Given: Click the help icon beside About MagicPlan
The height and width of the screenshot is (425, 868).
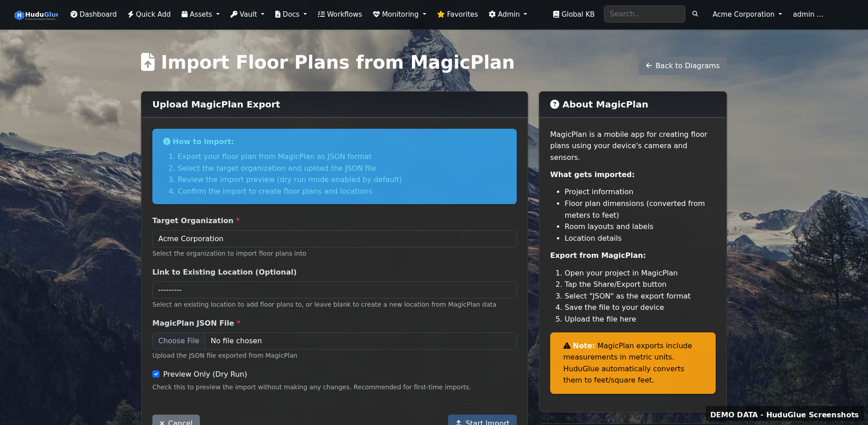Looking at the screenshot, I should click(x=555, y=104).
